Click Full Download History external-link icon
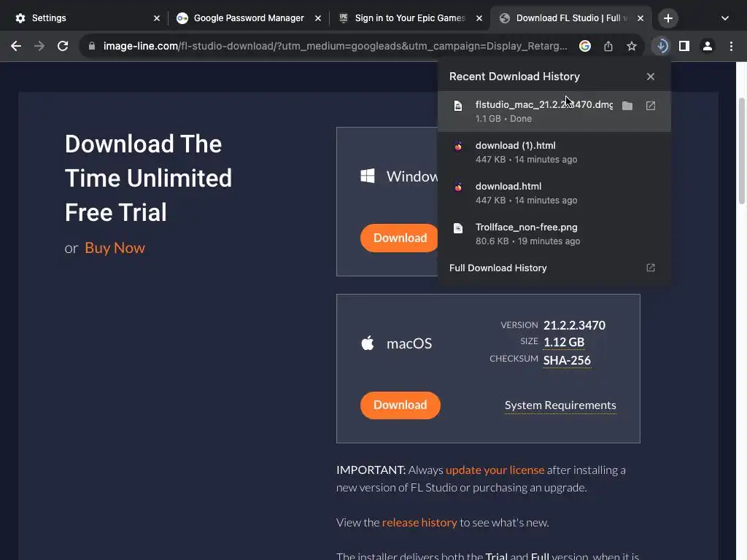 click(650, 268)
